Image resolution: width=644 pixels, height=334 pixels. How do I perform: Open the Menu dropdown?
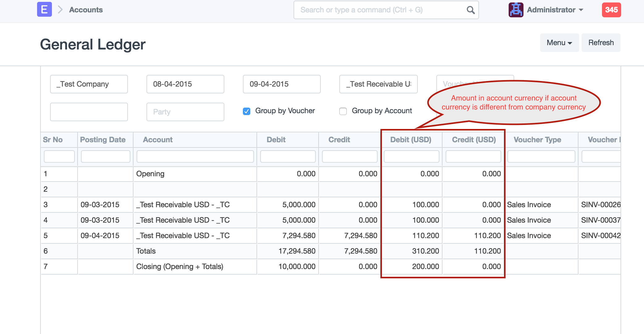559,43
